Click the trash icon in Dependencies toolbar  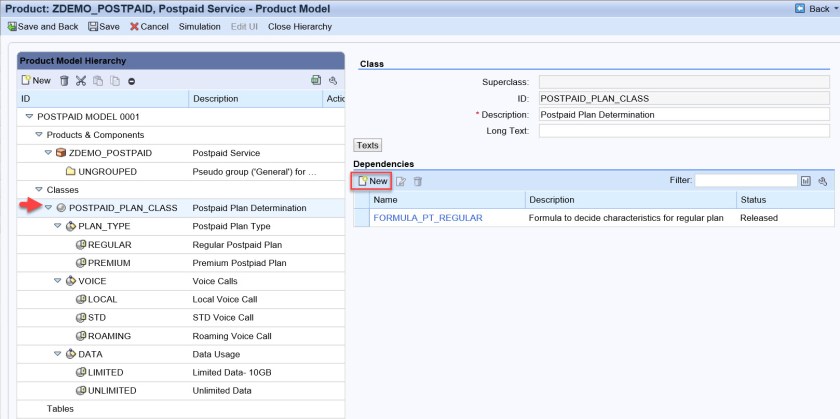pyautogui.click(x=418, y=181)
